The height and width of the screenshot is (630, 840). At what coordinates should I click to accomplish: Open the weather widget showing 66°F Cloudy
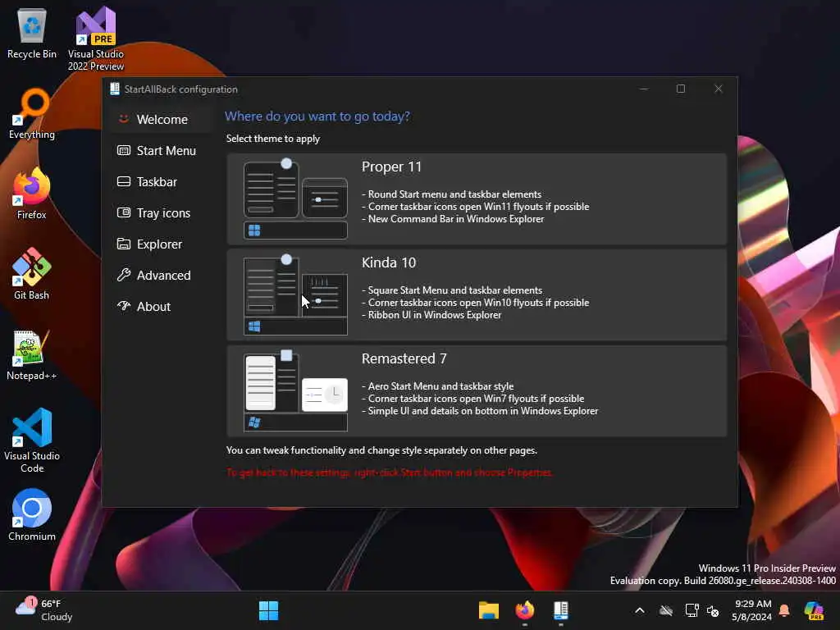44,610
